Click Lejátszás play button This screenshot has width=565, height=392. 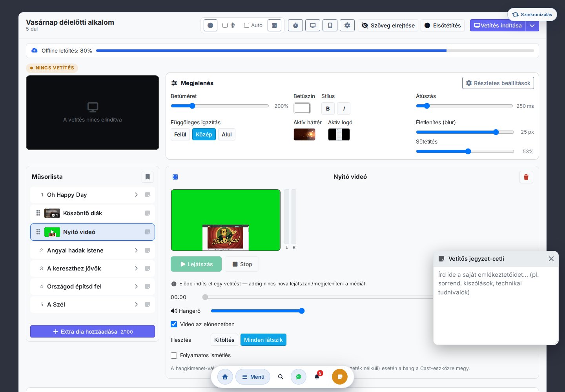[196, 264]
